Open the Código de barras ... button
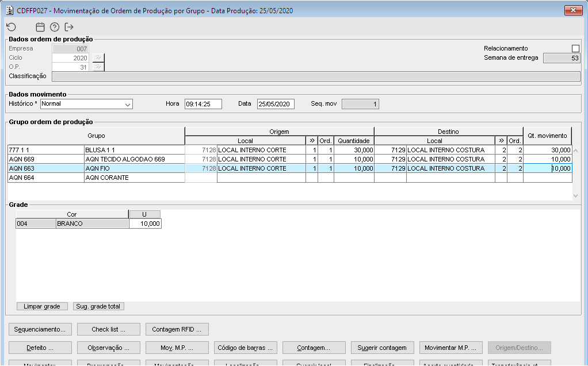 [246, 348]
